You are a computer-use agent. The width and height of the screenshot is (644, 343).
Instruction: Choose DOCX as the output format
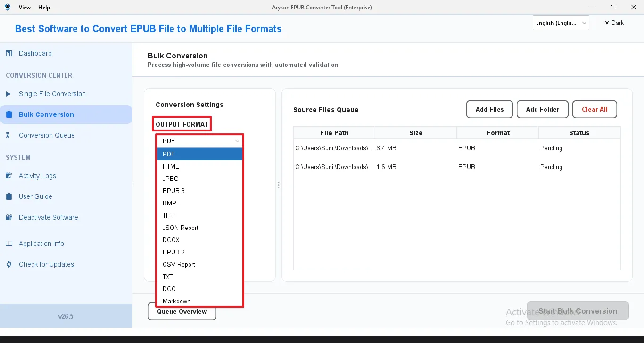(200, 240)
